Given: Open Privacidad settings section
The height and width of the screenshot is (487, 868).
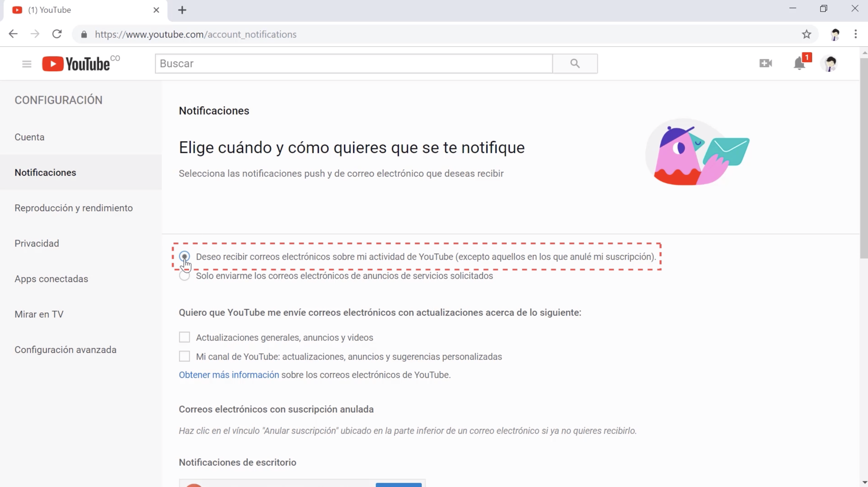Looking at the screenshot, I should pyautogui.click(x=81, y=243).
